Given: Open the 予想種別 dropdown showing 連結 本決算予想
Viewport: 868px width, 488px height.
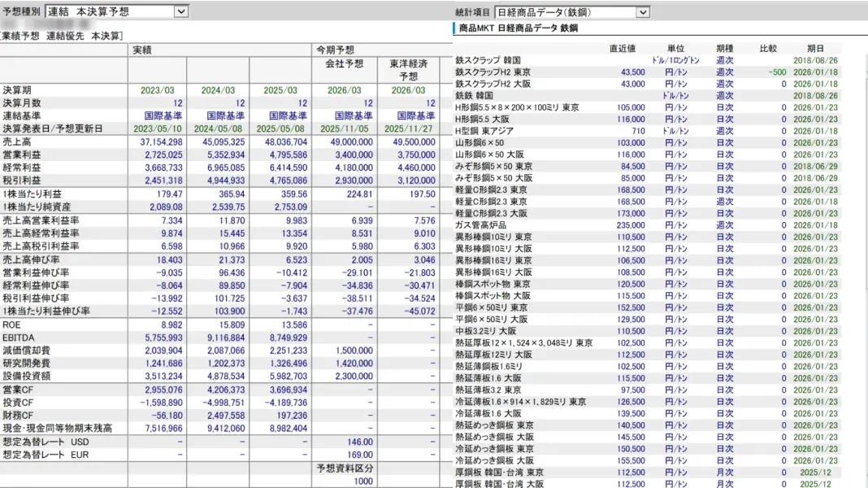Looking at the screenshot, I should point(117,11).
